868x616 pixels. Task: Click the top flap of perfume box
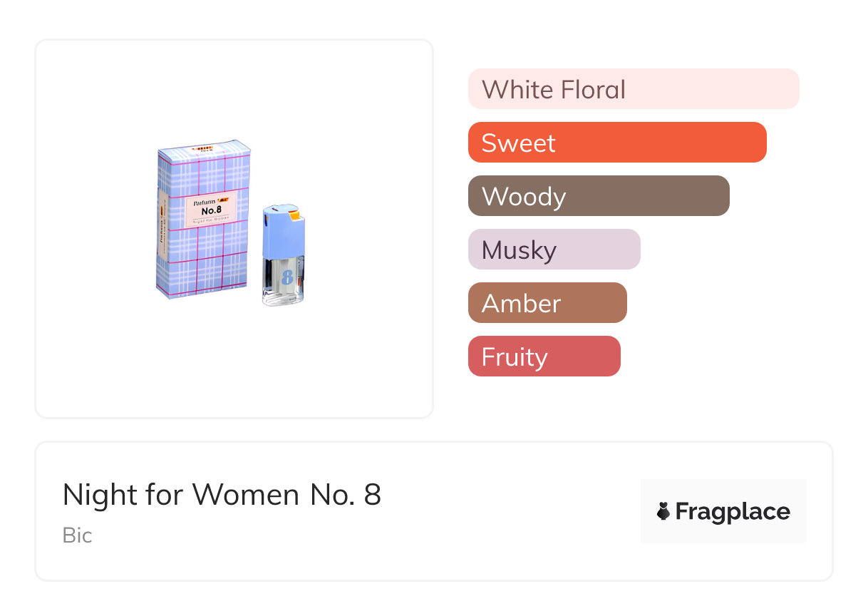coord(205,148)
